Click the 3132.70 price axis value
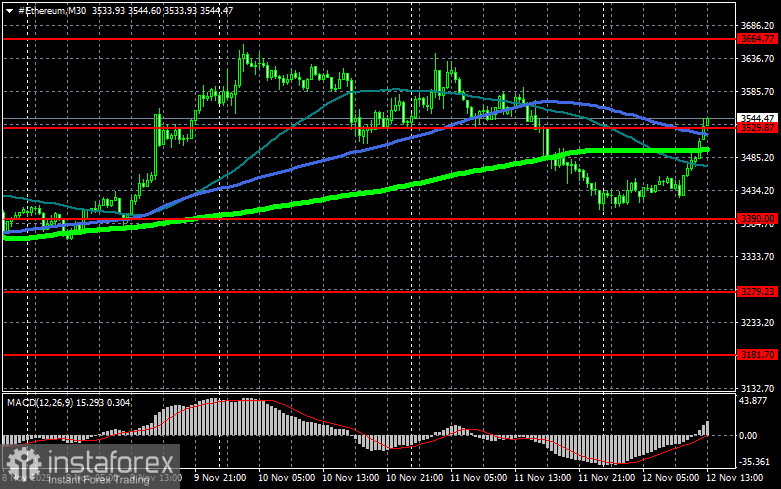Screen dimensions: 781x489 coord(757,388)
